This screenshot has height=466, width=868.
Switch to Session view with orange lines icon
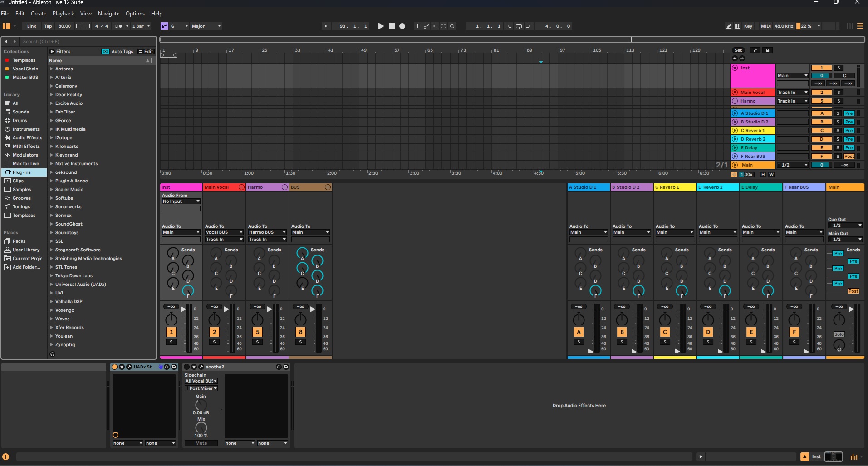[860, 26]
